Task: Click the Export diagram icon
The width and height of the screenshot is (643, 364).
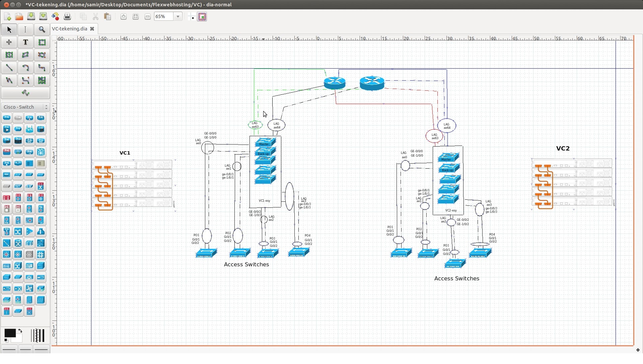Action: click(55, 16)
